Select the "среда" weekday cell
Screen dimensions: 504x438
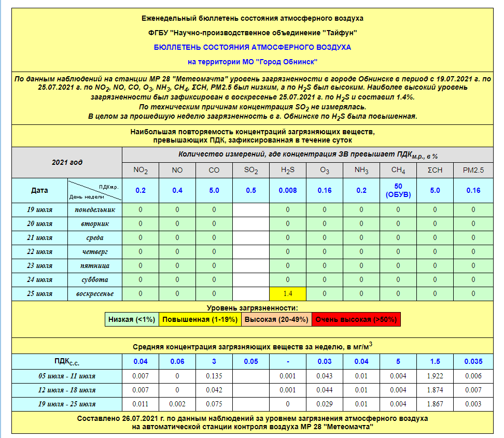tap(94, 238)
